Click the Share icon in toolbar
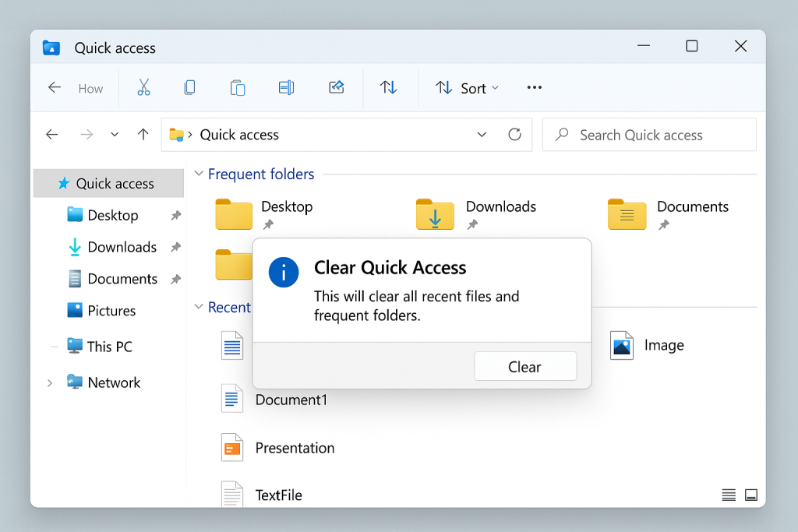The width and height of the screenshot is (798, 532). coord(337,87)
